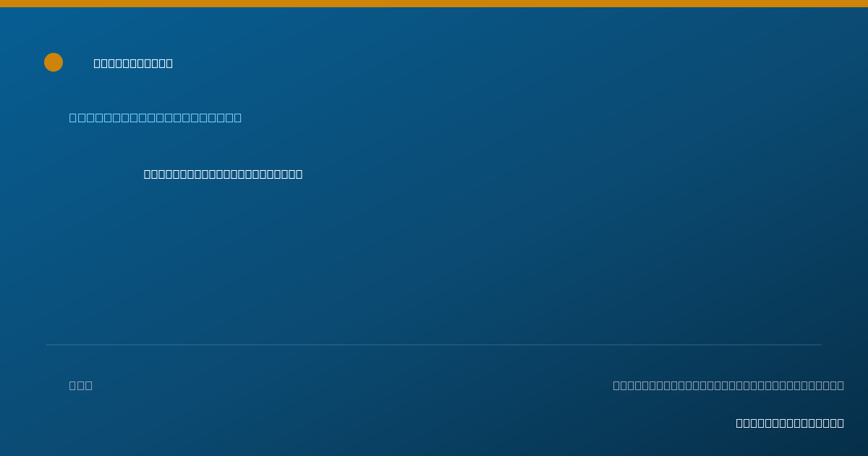Click the long gray footer text line on the right

click(728, 385)
